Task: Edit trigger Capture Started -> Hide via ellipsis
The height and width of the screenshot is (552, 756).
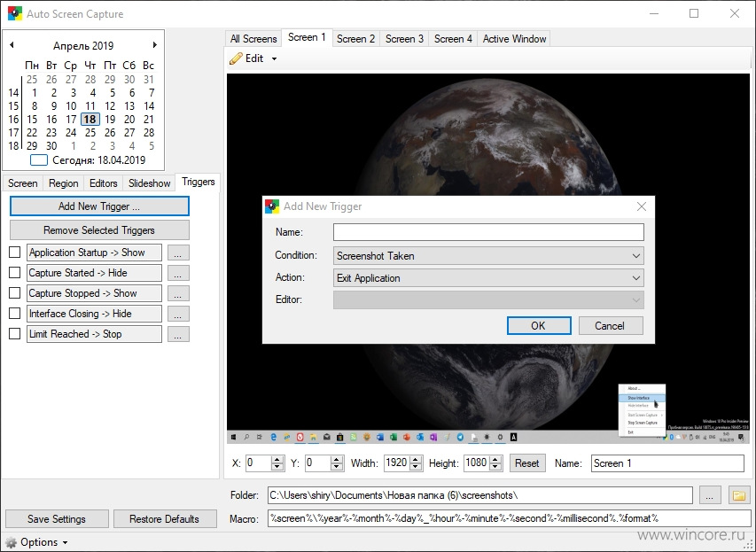Action: pos(178,273)
